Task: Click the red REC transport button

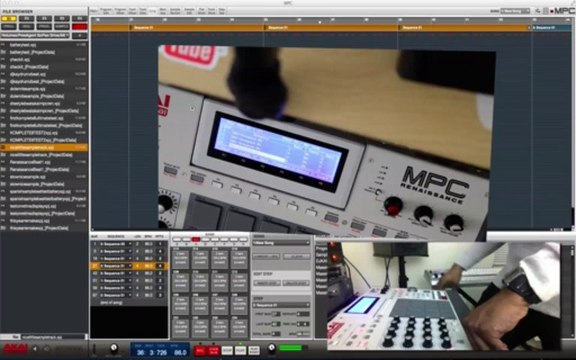Action: coord(199,350)
